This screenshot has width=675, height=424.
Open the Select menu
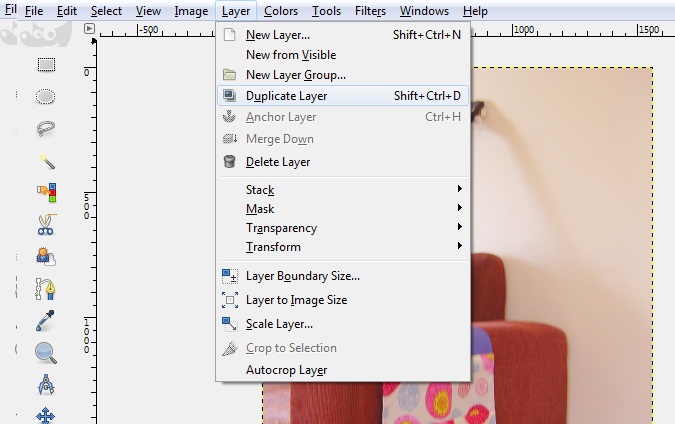pos(106,11)
